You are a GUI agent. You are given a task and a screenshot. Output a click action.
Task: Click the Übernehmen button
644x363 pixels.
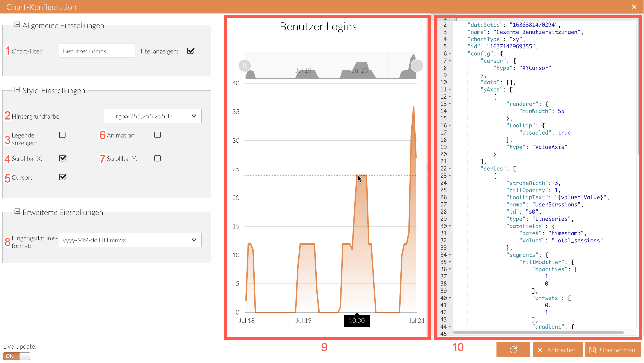pos(613,350)
